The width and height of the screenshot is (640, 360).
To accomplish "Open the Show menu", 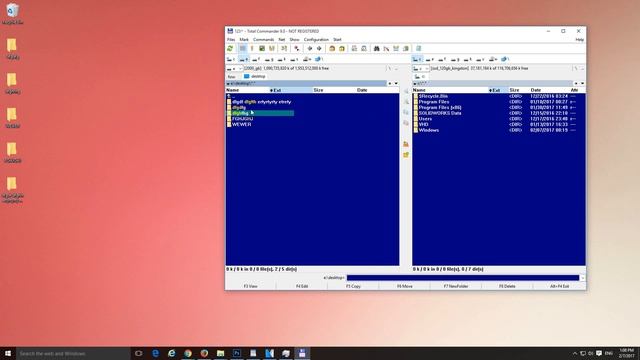I will tap(294, 40).
